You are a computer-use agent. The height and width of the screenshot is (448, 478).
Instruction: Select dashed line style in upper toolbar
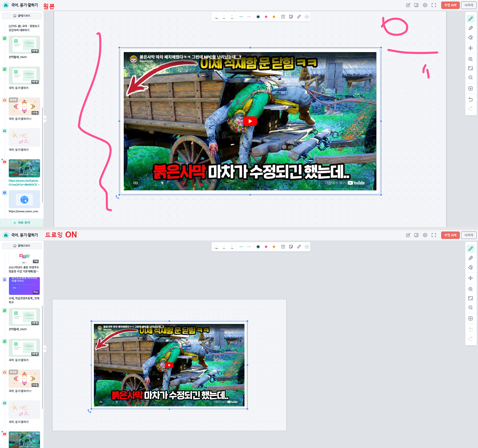click(x=249, y=17)
